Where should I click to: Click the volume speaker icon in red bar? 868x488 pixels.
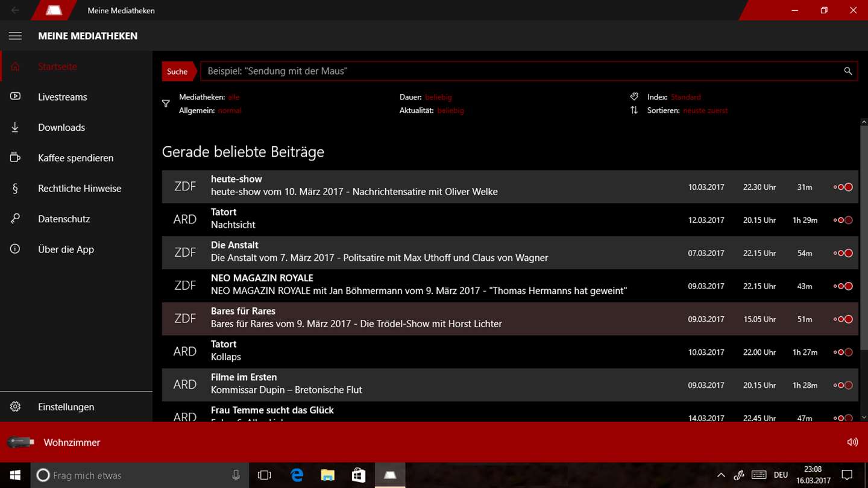coord(852,442)
